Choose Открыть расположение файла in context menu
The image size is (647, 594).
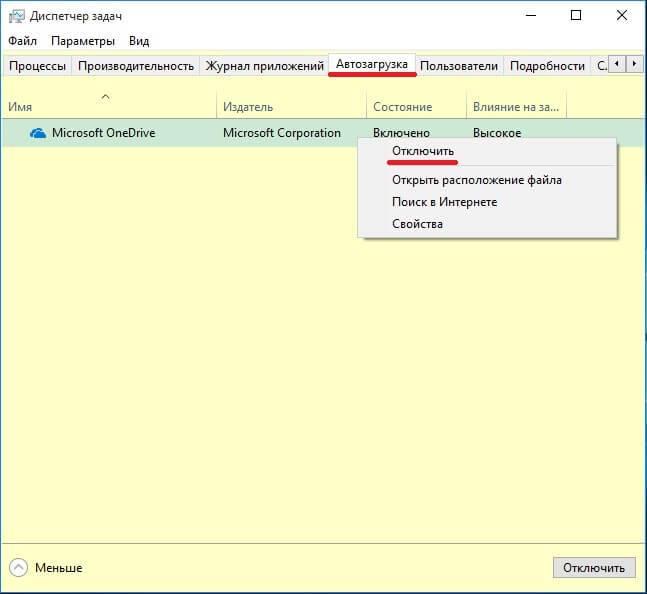coord(487,180)
